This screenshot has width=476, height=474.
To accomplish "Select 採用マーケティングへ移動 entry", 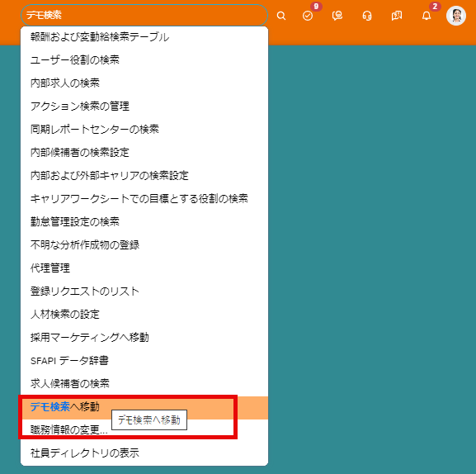I will coord(144,337).
